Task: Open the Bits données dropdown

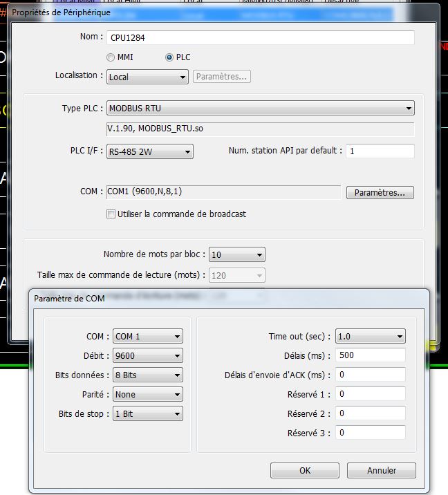Action: pyautogui.click(x=148, y=375)
